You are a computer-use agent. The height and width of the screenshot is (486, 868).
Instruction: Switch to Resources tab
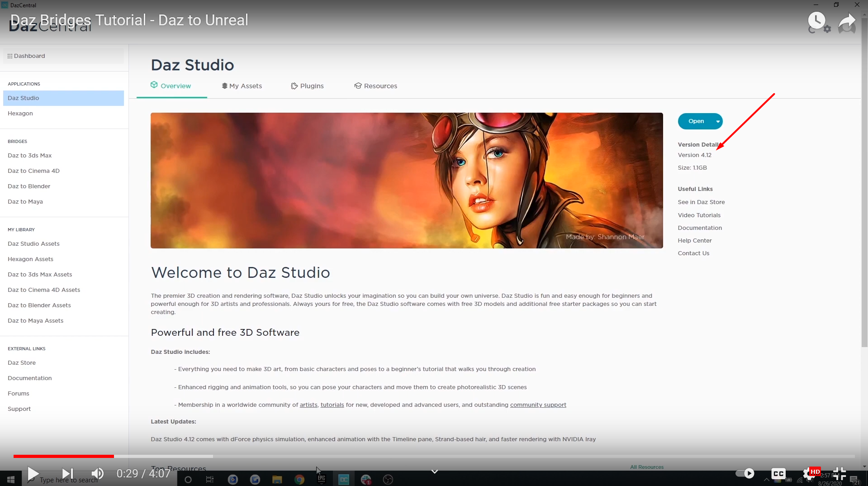(x=375, y=86)
